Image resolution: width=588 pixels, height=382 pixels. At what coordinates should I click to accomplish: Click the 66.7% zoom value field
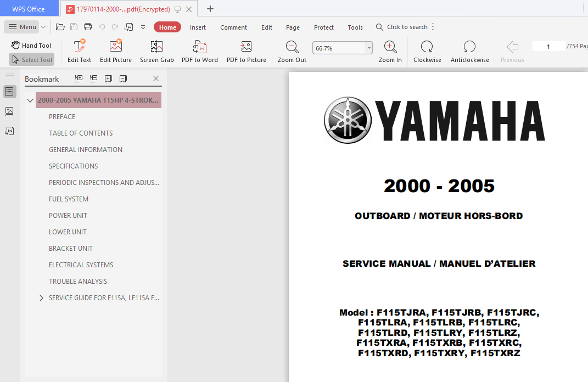coord(339,48)
